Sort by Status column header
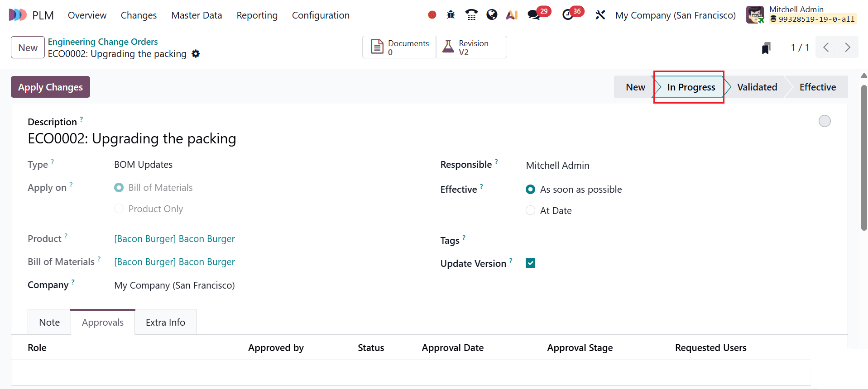Screen dimensions: 868x389 [x=371, y=347]
